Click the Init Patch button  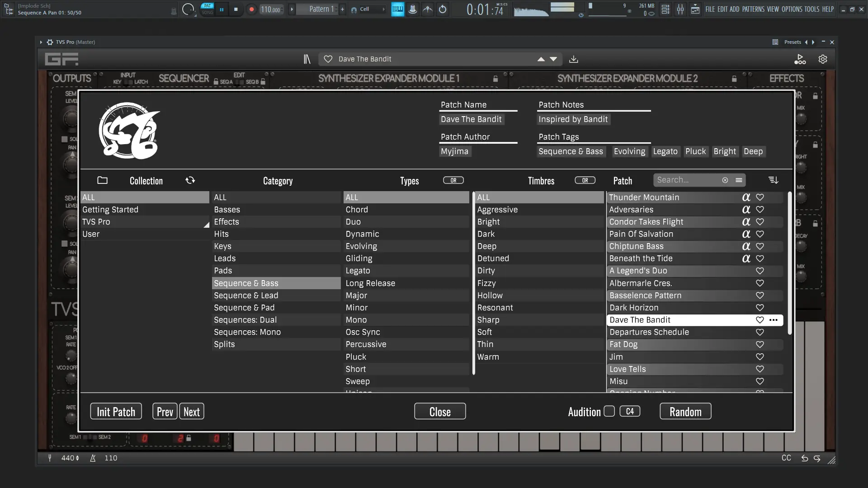coord(116,411)
